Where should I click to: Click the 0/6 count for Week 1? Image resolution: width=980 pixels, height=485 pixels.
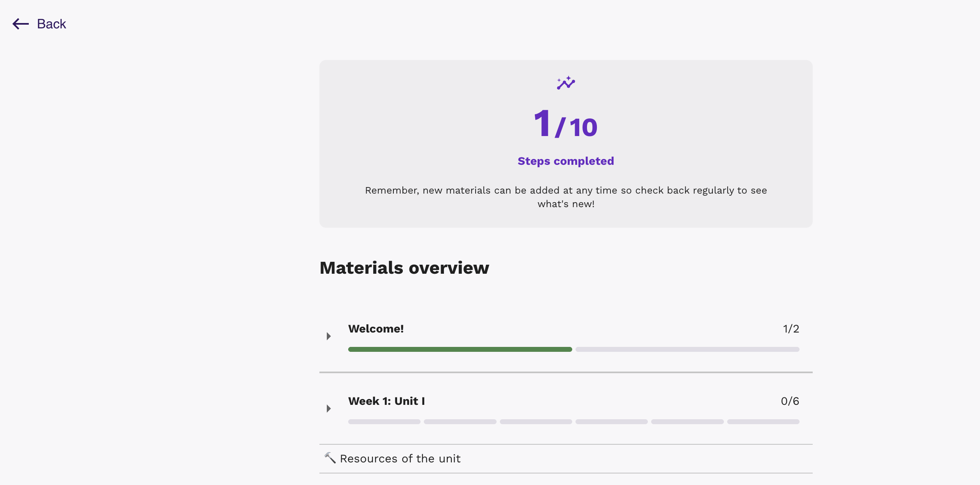tap(790, 401)
